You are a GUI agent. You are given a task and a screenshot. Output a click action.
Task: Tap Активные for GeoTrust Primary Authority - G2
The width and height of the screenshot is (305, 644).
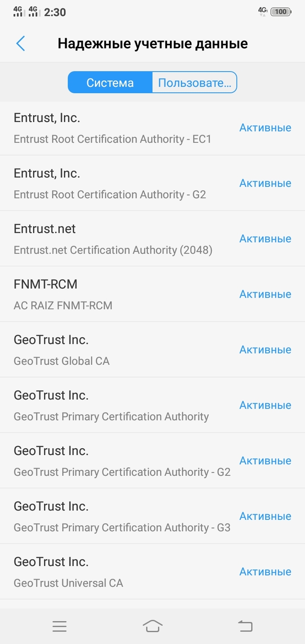click(x=265, y=461)
